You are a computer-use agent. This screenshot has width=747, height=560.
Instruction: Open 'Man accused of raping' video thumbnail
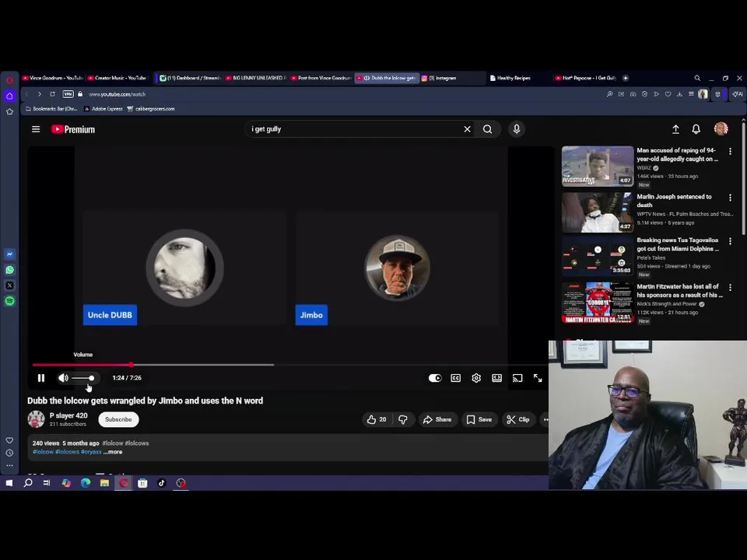(598, 166)
